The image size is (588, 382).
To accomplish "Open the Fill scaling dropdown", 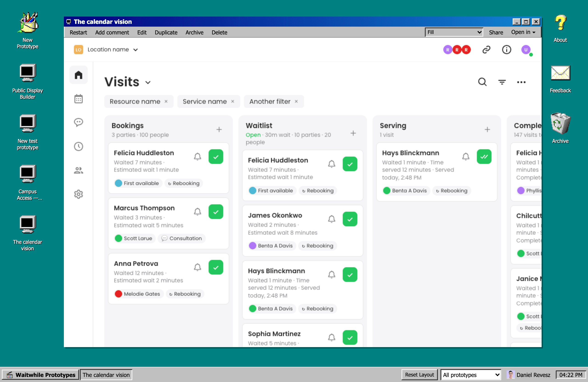I will tap(454, 32).
